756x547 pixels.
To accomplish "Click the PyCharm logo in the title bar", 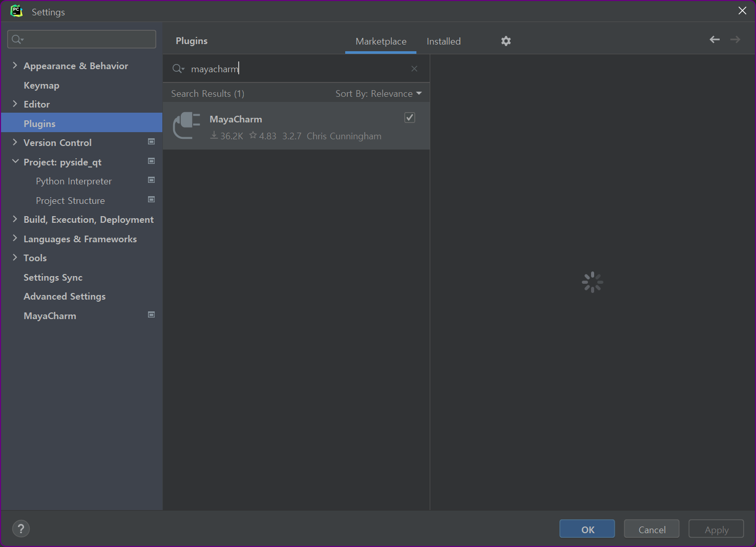I will 16,11.
